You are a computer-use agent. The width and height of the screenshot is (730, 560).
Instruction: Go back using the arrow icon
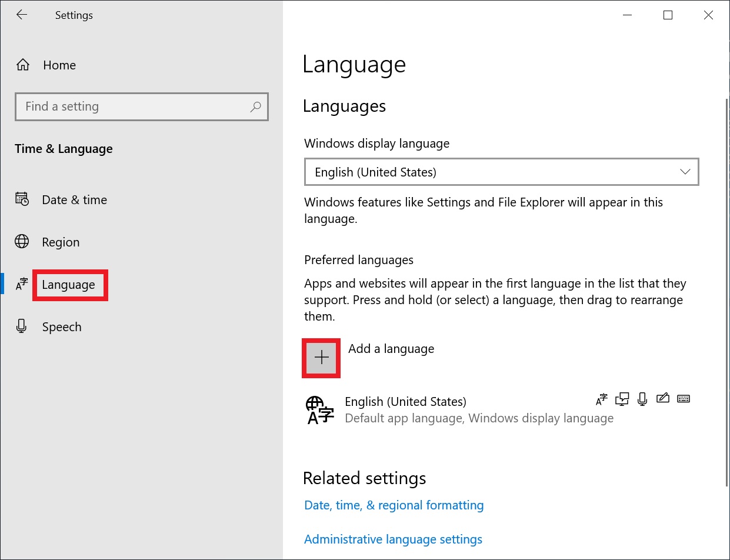(x=22, y=15)
